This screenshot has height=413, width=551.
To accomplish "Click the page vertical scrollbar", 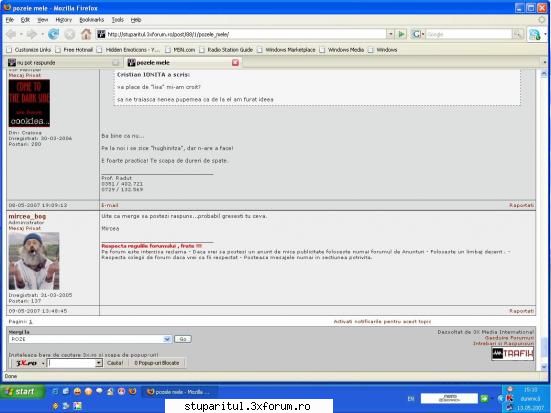I will (544, 220).
